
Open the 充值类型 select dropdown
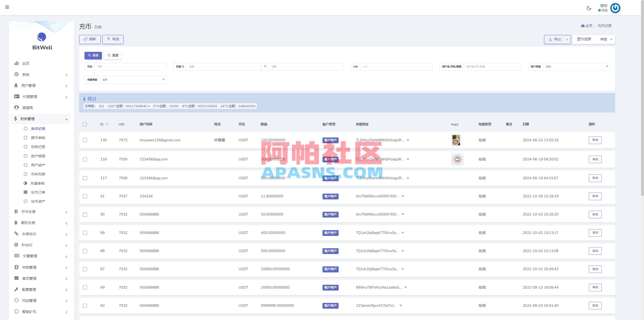[133, 80]
